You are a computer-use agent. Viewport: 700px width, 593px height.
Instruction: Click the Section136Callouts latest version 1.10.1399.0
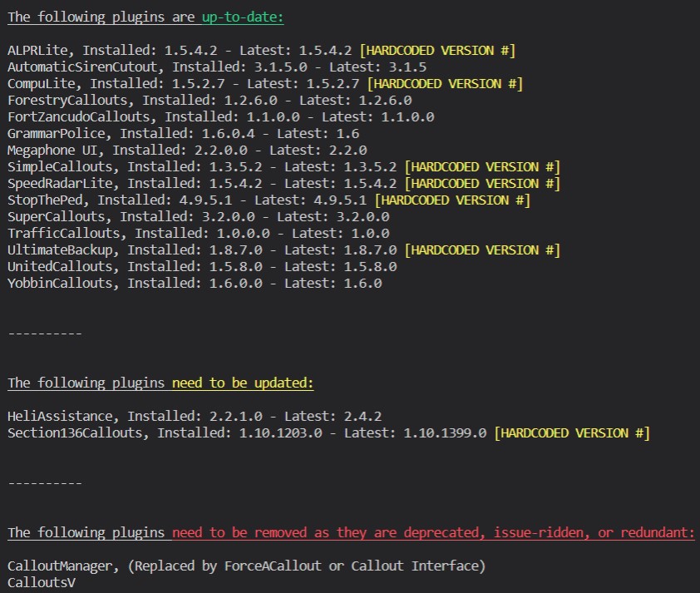[x=445, y=433]
